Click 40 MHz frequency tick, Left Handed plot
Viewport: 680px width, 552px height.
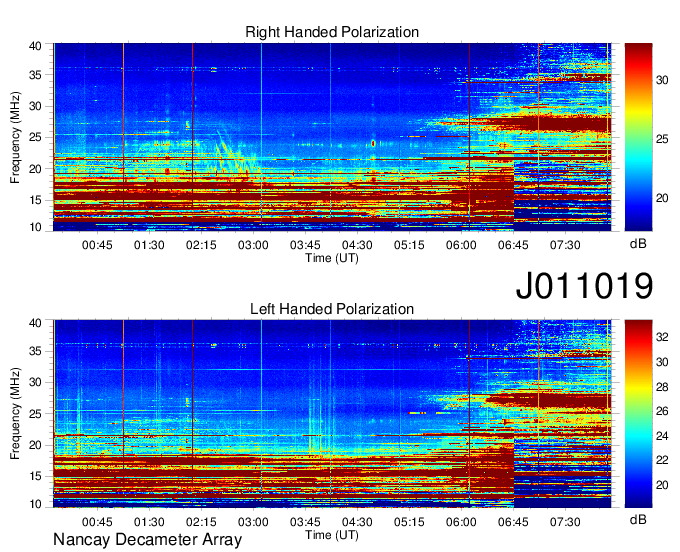tap(36, 323)
